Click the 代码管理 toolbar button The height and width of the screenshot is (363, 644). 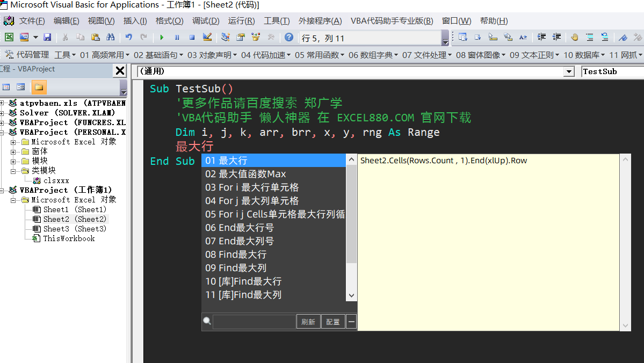click(x=27, y=55)
